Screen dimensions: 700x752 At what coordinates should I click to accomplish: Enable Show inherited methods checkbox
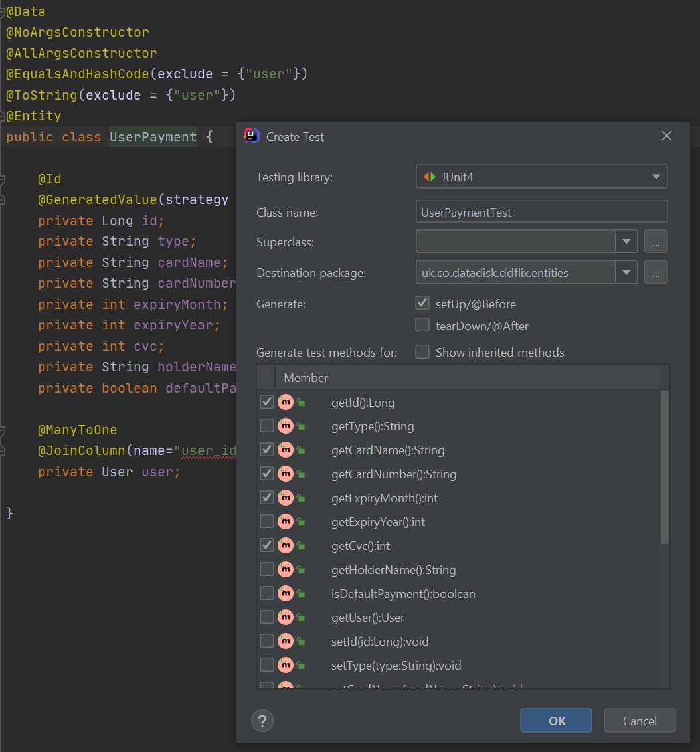[x=422, y=352]
